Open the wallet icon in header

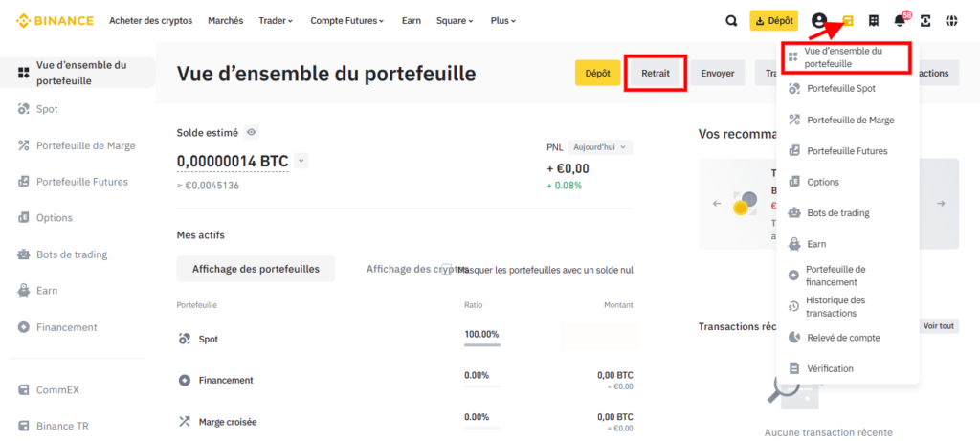(x=847, y=20)
